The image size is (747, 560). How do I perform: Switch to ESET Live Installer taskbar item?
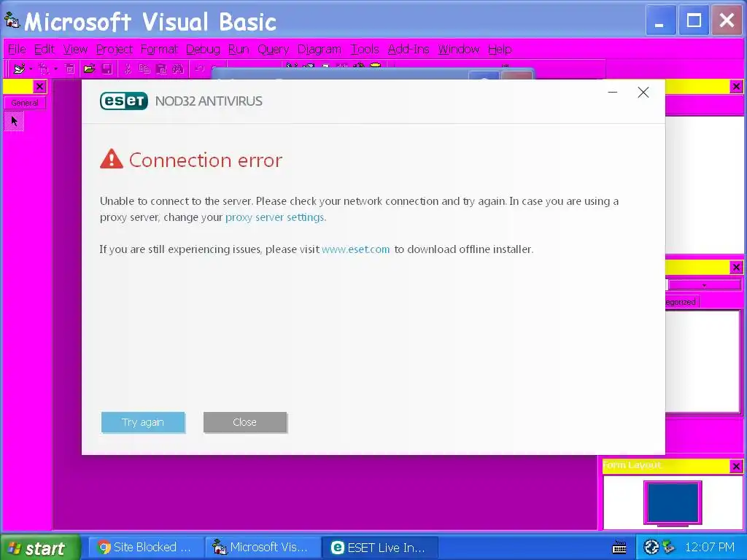[379, 548]
